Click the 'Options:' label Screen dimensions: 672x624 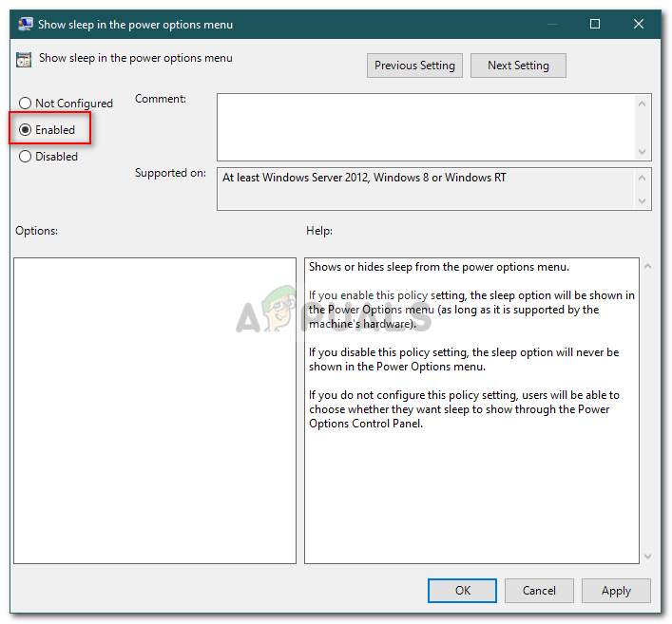tap(36, 231)
